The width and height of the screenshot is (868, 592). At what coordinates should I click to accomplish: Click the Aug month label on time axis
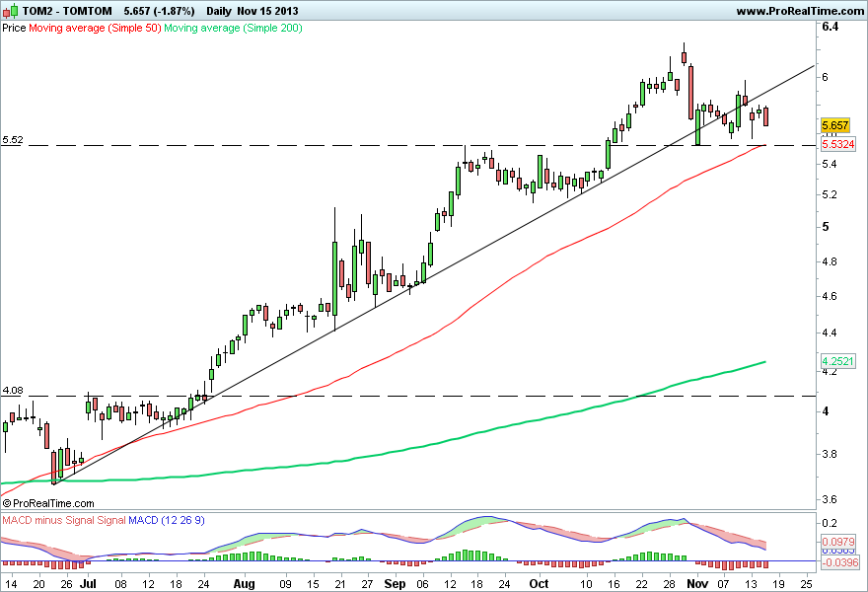click(245, 584)
